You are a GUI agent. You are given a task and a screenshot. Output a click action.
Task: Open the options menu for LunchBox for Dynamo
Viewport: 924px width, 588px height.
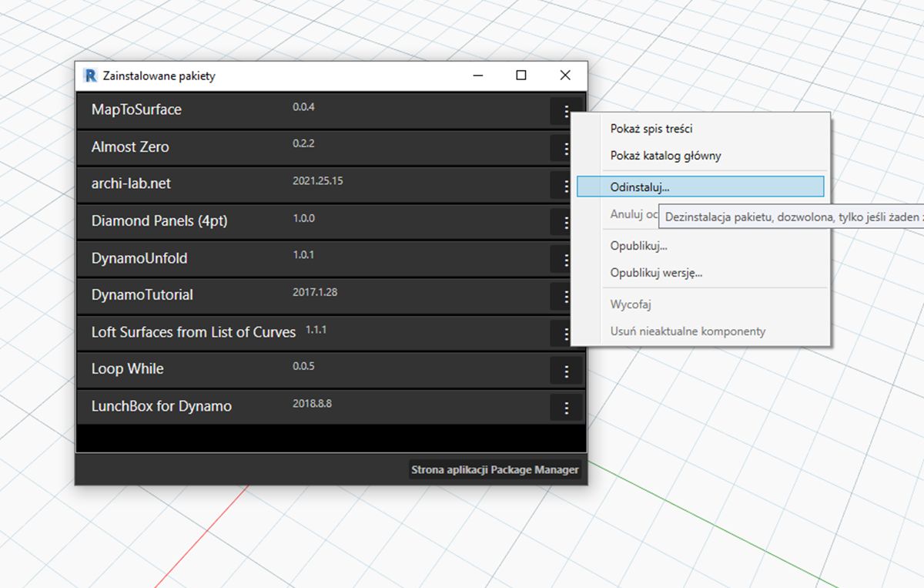(567, 408)
